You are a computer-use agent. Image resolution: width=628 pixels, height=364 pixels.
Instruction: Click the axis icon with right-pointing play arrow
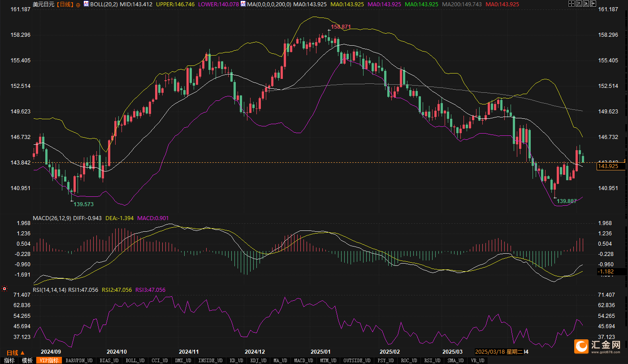tap(586, 4)
